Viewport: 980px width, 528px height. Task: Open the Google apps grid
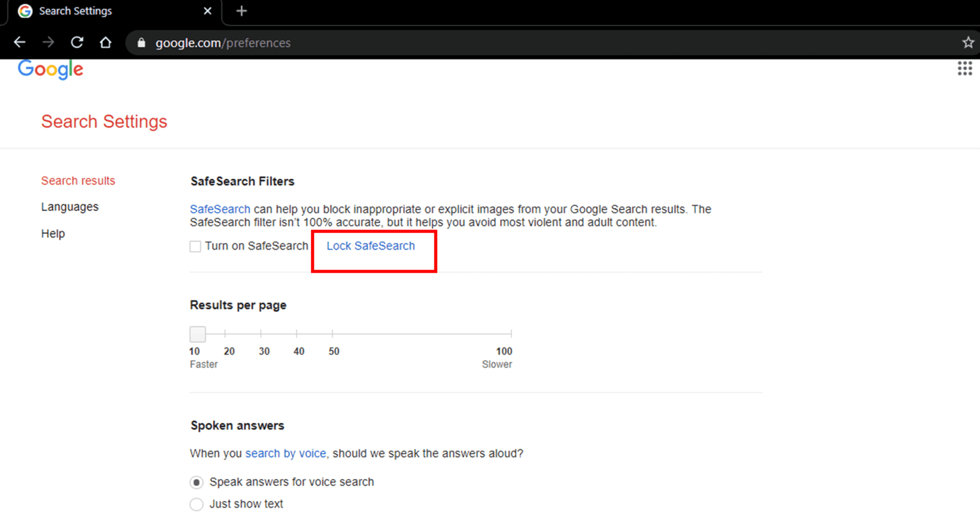965,68
